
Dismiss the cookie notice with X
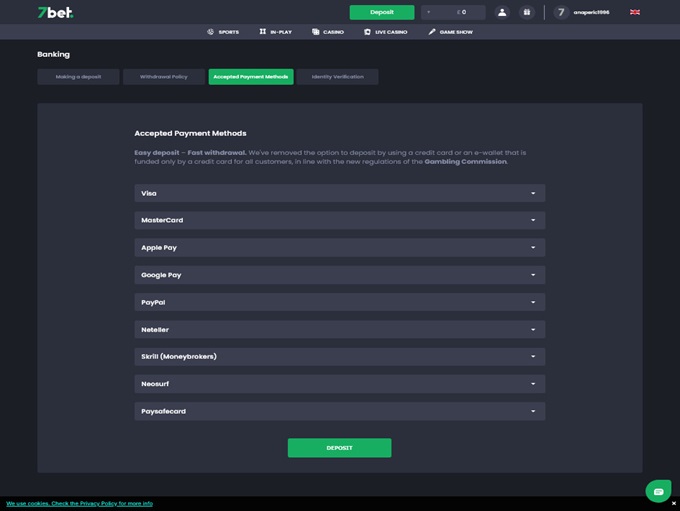[x=673, y=503]
